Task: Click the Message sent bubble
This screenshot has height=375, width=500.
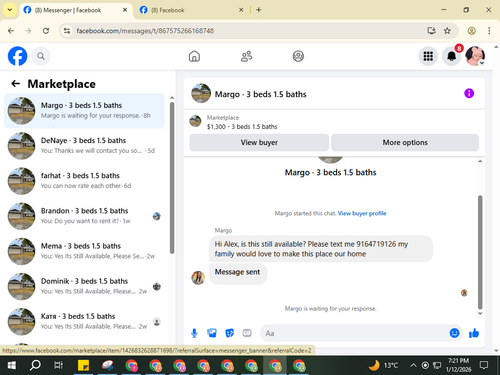Action: click(238, 273)
